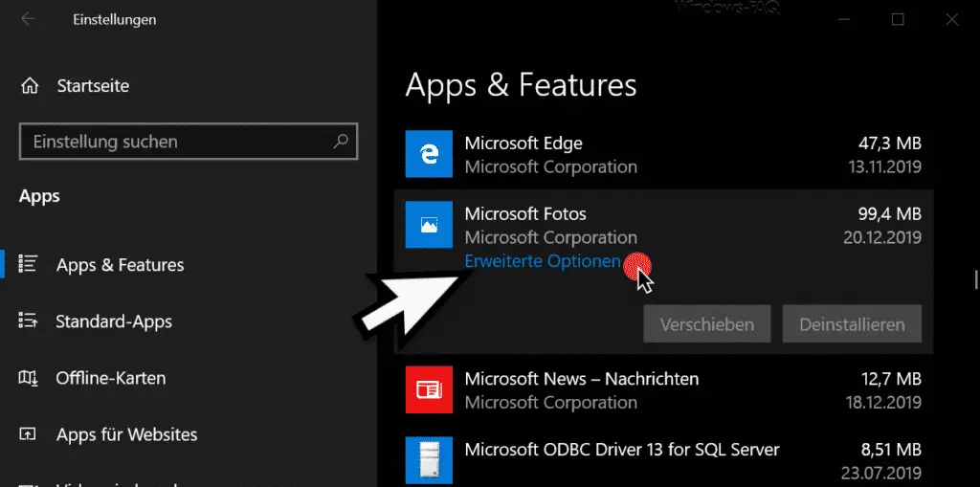Select the Apps & Features sidebar icon
Image resolution: width=980 pixels, height=487 pixels.
click(28, 264)
